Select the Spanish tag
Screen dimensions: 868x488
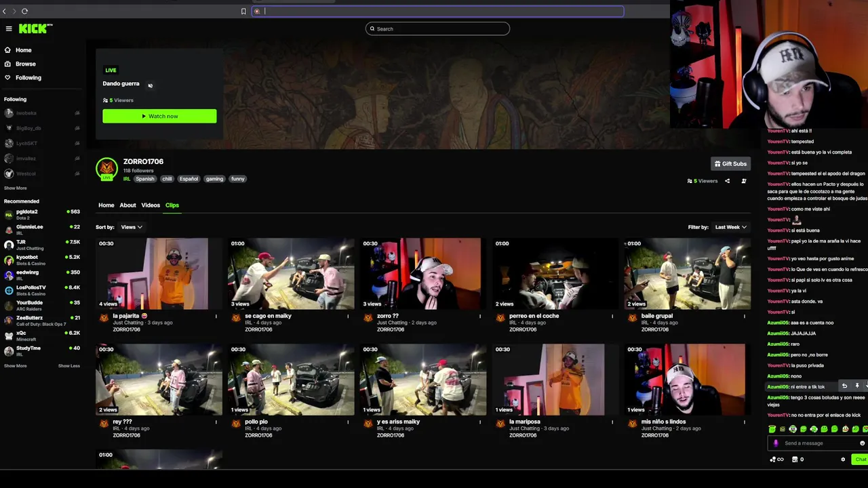144,179
